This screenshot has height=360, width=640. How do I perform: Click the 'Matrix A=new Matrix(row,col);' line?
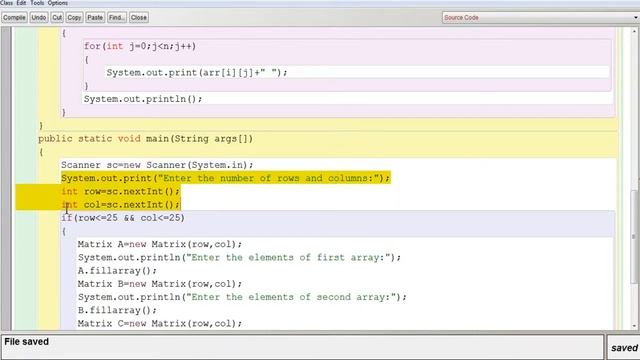click(160, 244)
